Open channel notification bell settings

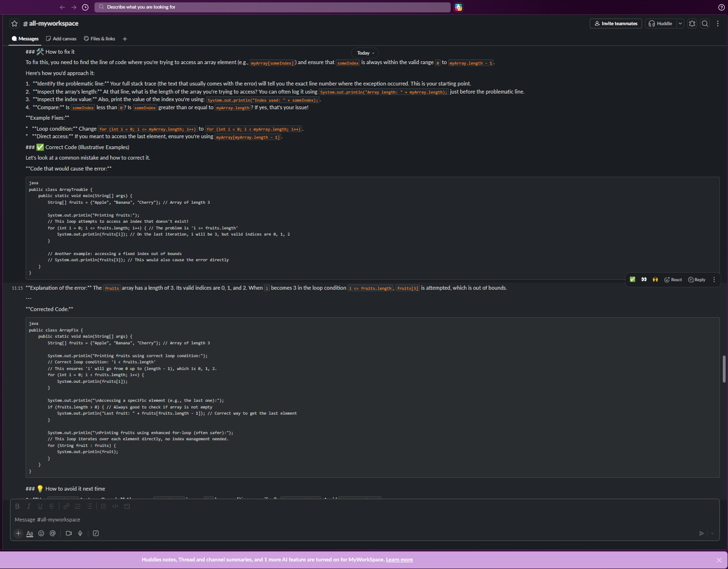[x=692, y=23]
